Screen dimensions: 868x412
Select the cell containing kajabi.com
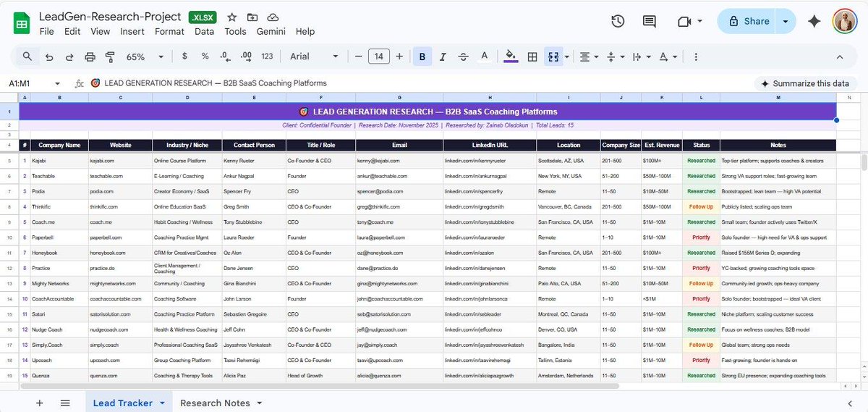tap(121, 161)
